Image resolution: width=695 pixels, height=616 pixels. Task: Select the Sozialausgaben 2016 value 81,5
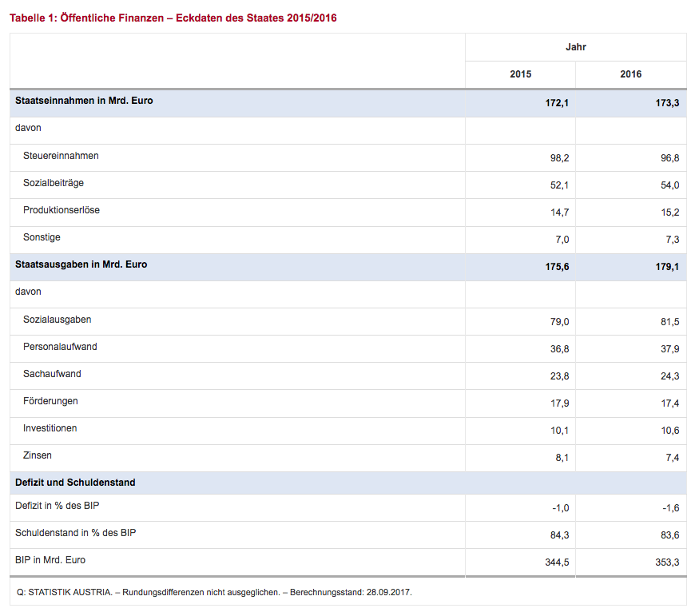(669, 322)
